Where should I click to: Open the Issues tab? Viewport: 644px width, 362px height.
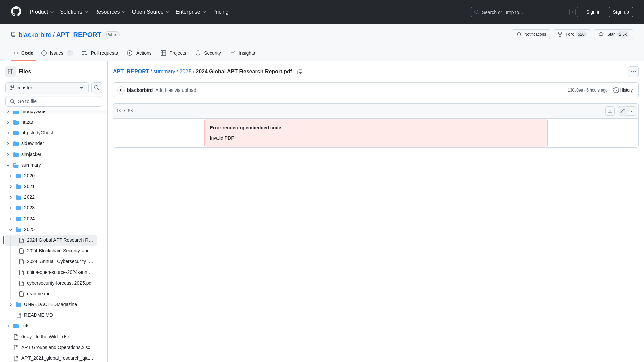pyautogui.click(x=57, y=53)
